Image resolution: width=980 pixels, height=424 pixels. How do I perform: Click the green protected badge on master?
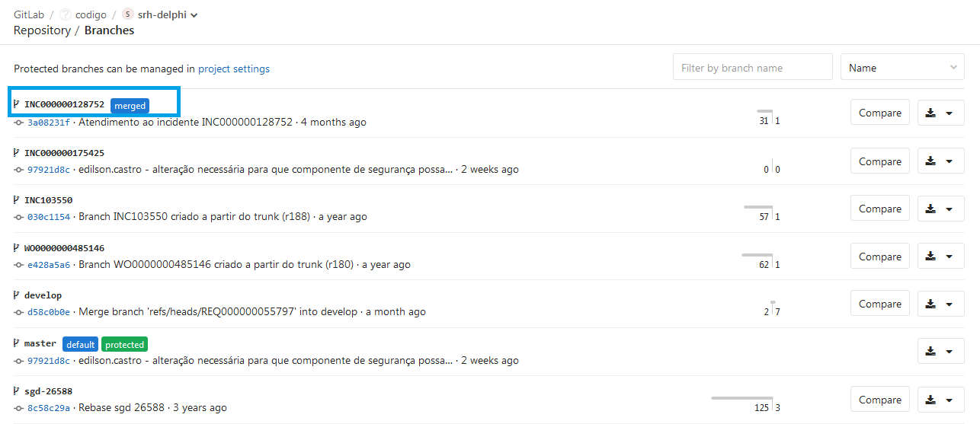pyautogui.click(x=124, y=345)
